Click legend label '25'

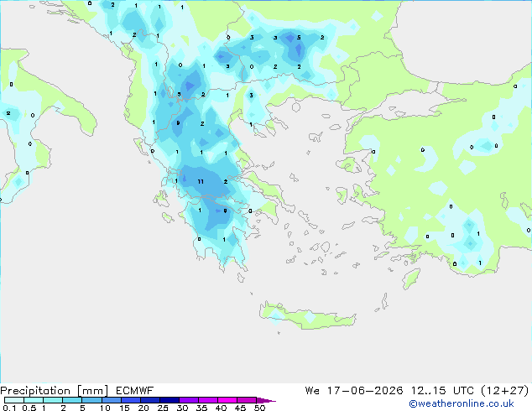pos(163,408)
